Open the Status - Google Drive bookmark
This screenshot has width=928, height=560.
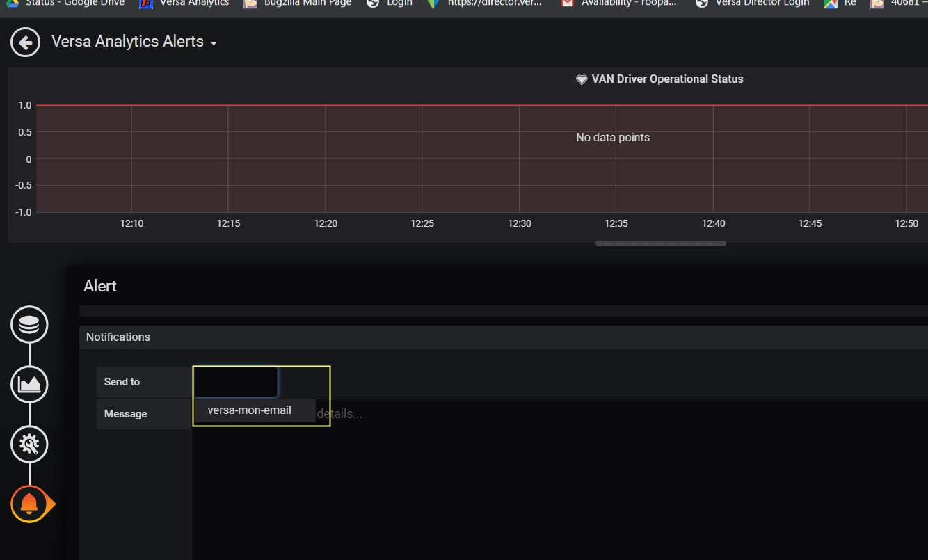(x=66, y=4)
